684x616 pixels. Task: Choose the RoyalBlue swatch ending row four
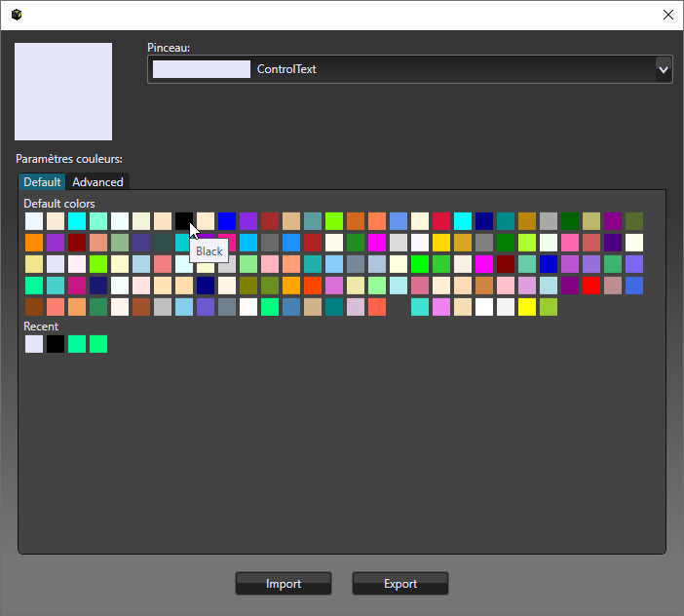(634, 286)
